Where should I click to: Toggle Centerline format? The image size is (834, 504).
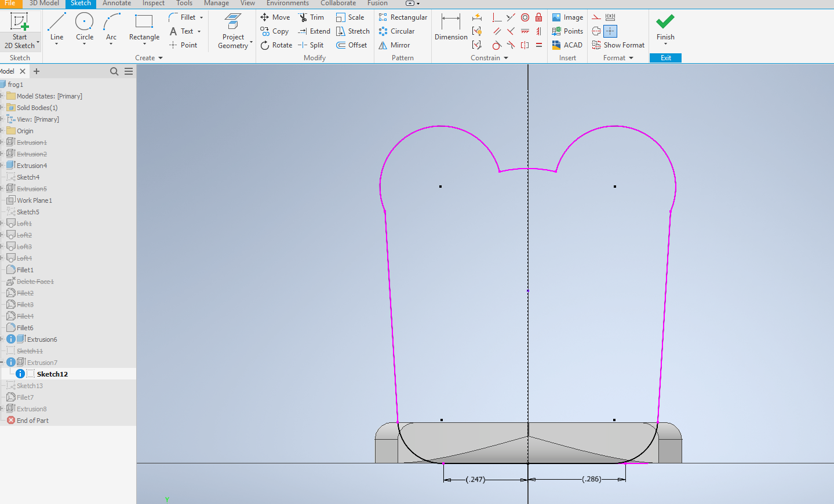pos(596,31)
